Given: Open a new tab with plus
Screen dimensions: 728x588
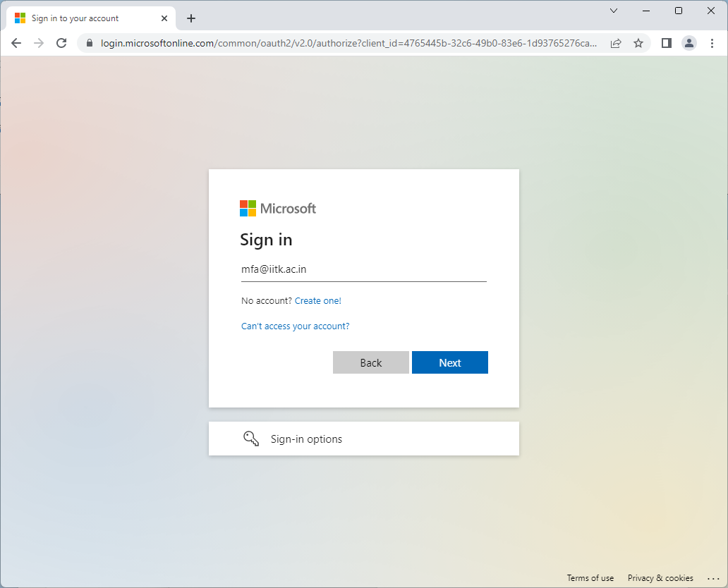Looking at the screenshot, I should coord(191,18).
